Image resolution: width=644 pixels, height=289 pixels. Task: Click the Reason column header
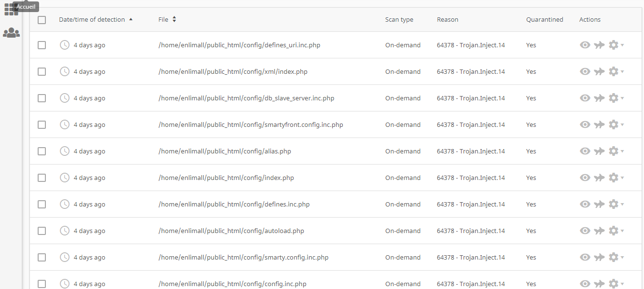click(448, 20)
